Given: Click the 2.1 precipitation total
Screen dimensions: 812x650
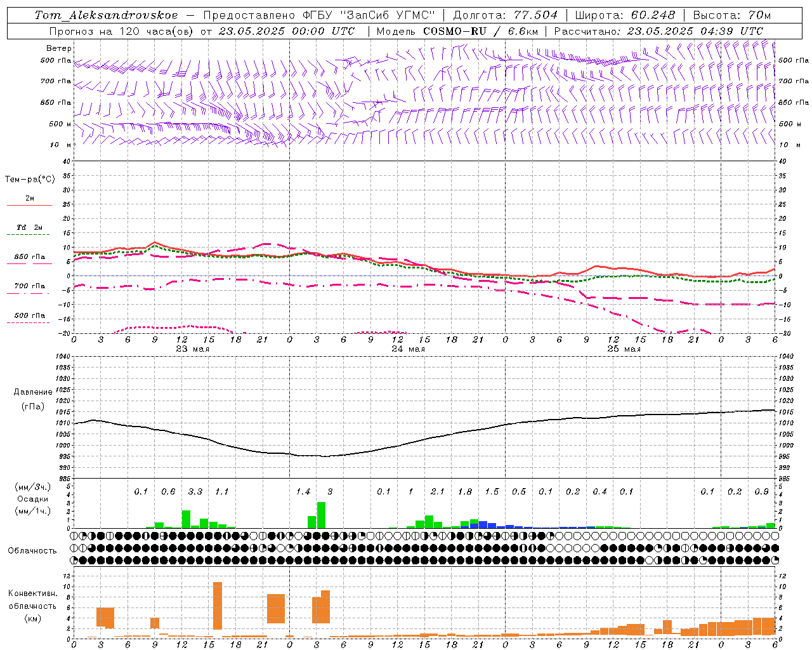Looking at the screenshot, I should [438, 492].
